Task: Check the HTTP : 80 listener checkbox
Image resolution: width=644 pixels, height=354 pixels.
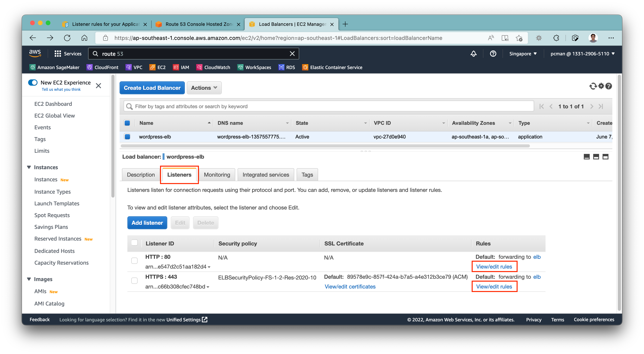Action: point(134,261)
